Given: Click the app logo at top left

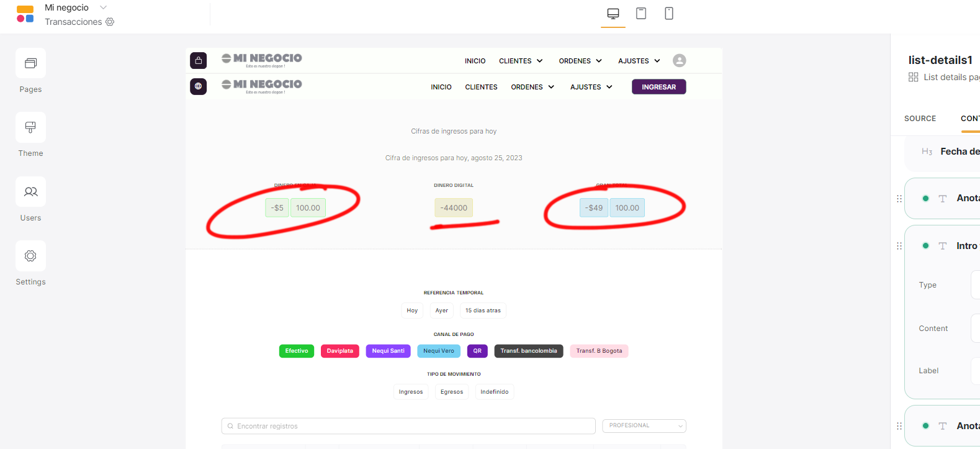Looking at the screenshot, I should (25, 14).
